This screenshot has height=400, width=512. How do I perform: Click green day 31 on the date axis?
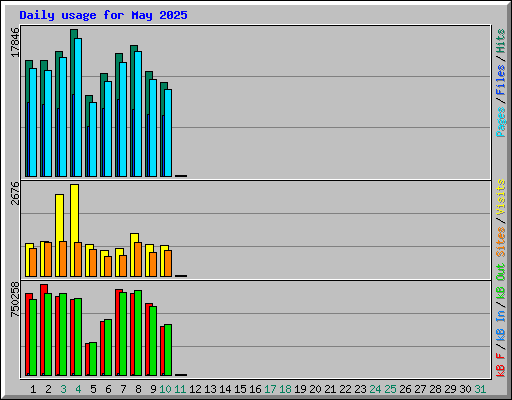tap(480, 389)
